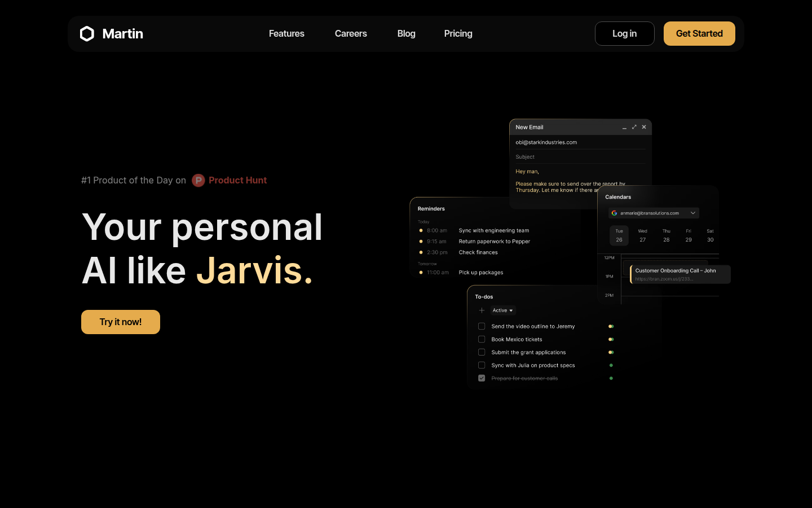Open the Active filter dropdown in To-dos
Image resolution: width=812 pixels, height=508 pixels.
click(x=502, y=310)
